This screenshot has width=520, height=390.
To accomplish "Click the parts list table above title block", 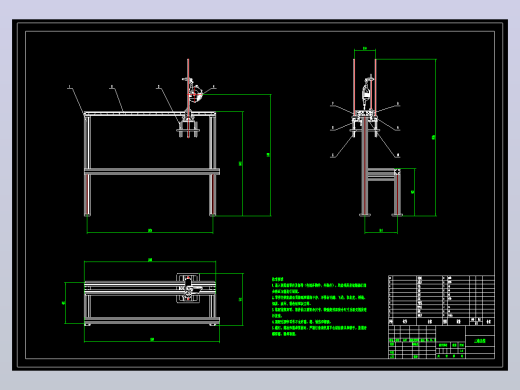I will (441, 300).
